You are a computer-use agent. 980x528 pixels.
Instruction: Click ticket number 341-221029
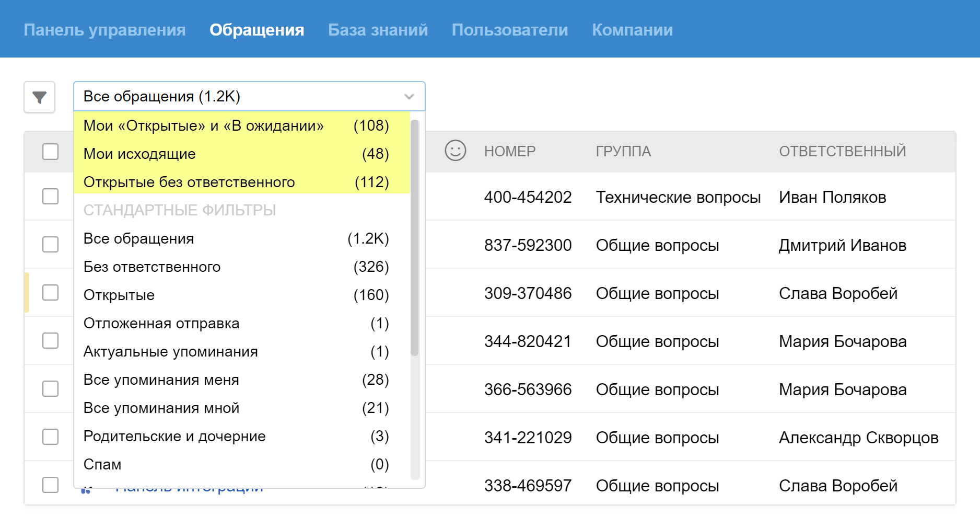(528, 438)
